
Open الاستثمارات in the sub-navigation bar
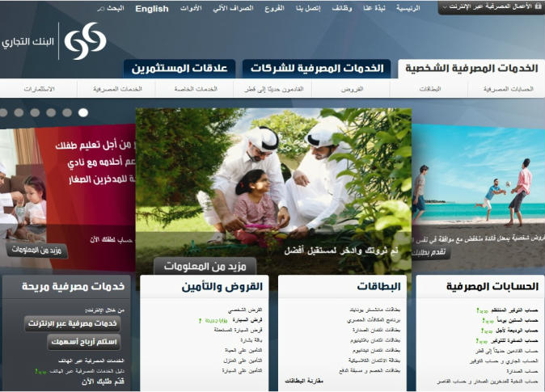point(40,89)
